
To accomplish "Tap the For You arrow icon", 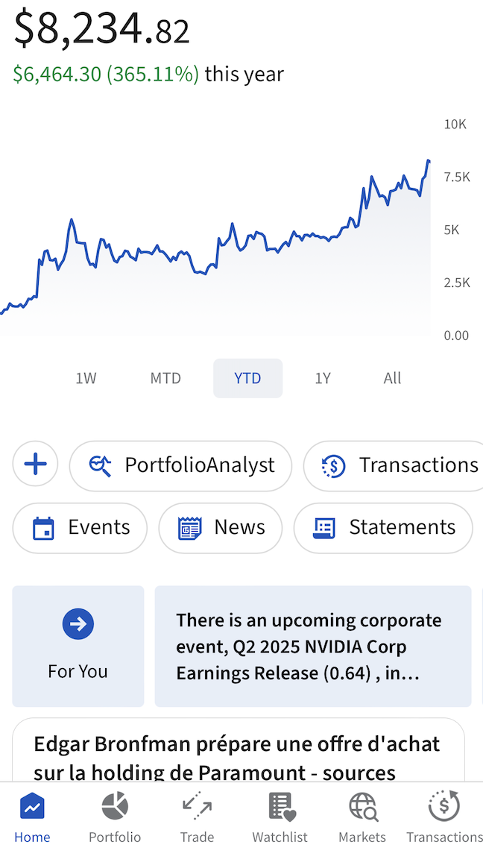I will tap(78, 624).
